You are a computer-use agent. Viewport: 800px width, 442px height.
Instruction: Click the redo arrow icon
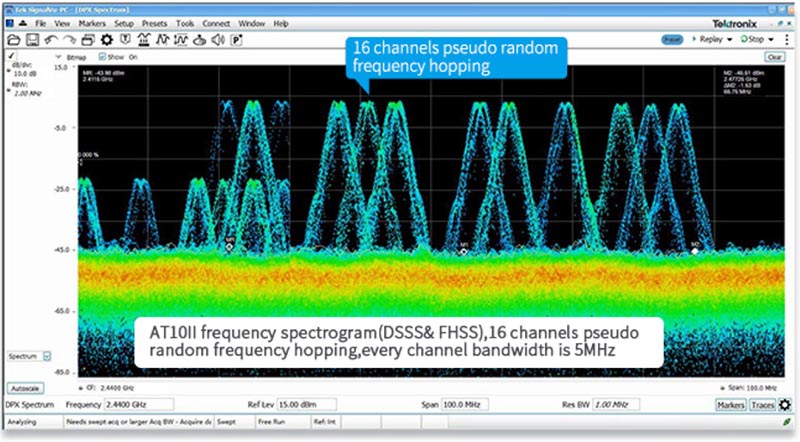[70, 39]
